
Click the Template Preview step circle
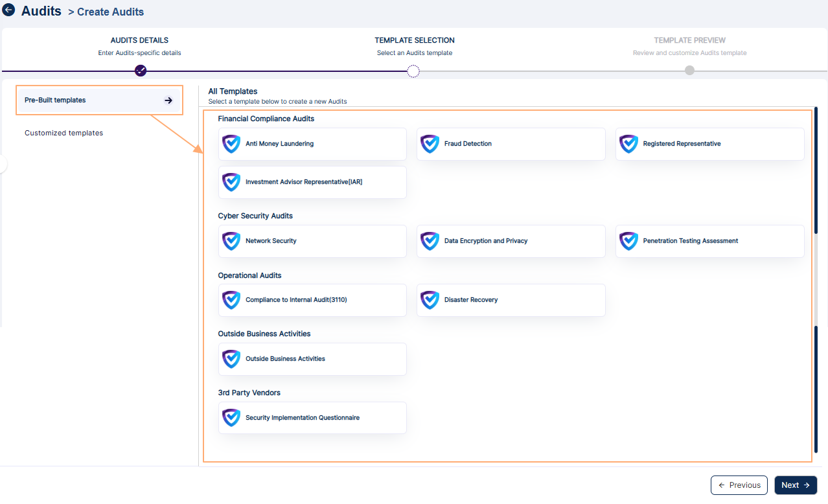pos(689,71)
